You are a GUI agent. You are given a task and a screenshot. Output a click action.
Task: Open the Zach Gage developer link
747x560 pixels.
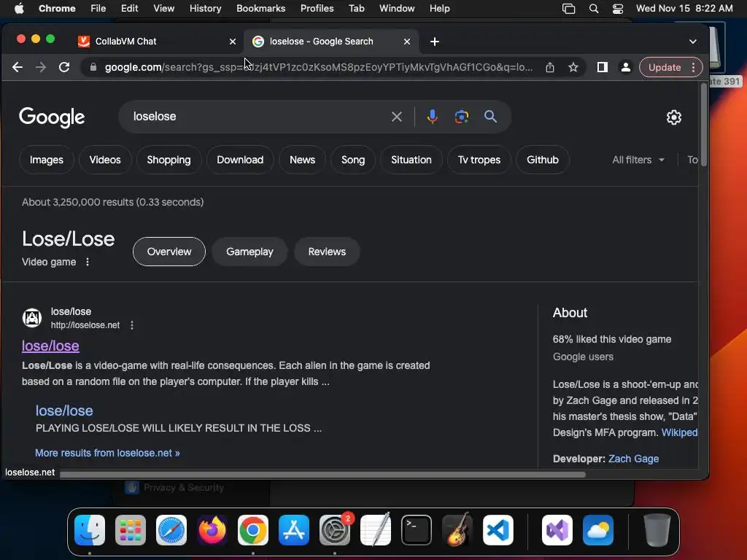(633, 459)
